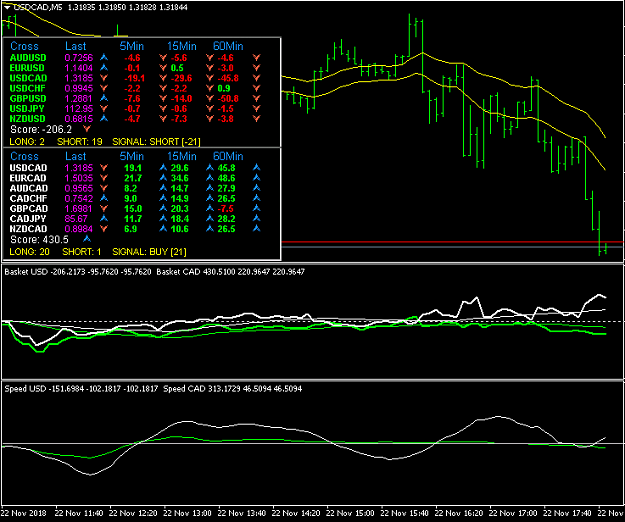
Task: Click the SIGNAL: BUY [21] text
Action: 149,252
